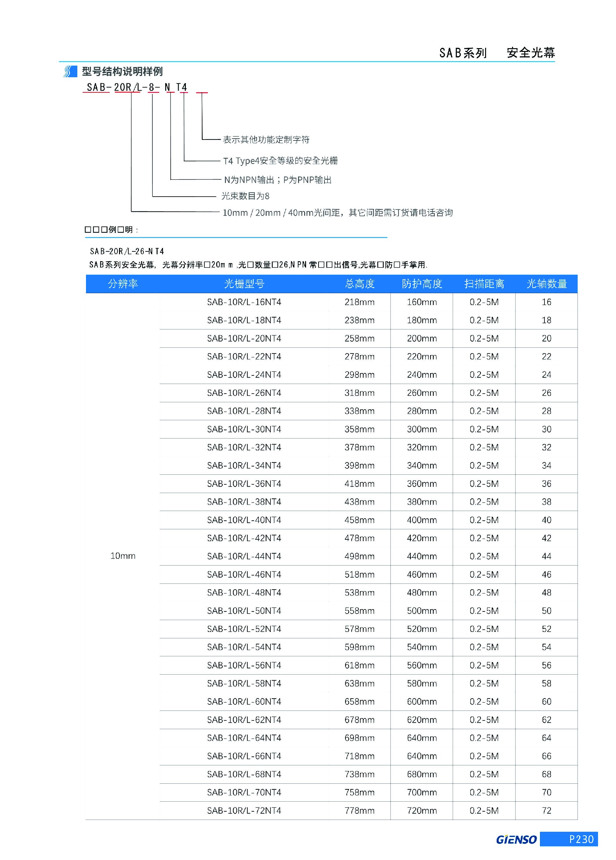The height and width of the screenshot is (860, 616).
Task: Click the blue section icon beside 型号结构说明样例
Action: (70, 71)
